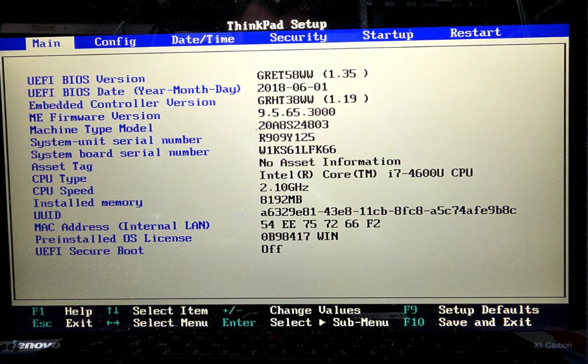Click the F9 Setup Defaults hint

[471, 310]
